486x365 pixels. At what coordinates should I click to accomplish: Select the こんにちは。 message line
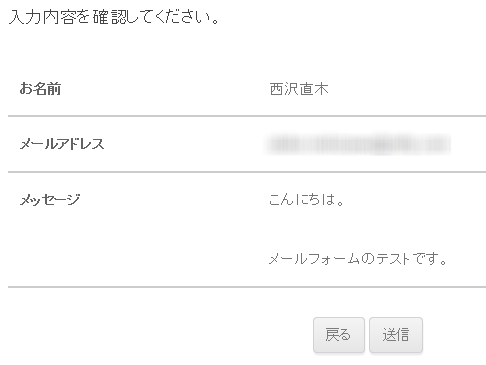pos(306,200)
